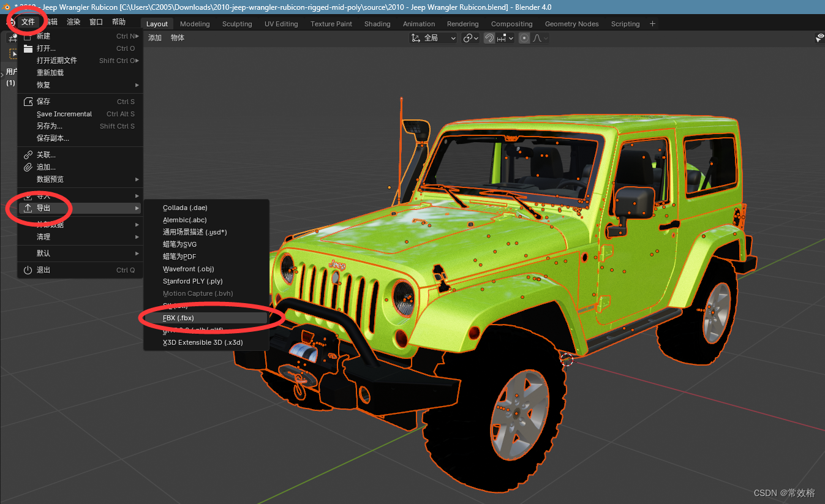
Task: Click the link pivot point icon
Action: [x=468, y=38]
